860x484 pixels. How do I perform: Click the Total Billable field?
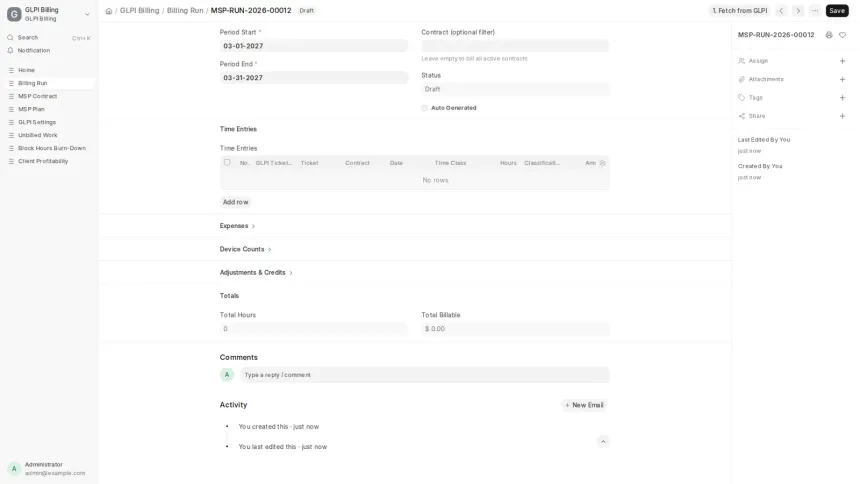click(x=515, y=329)
